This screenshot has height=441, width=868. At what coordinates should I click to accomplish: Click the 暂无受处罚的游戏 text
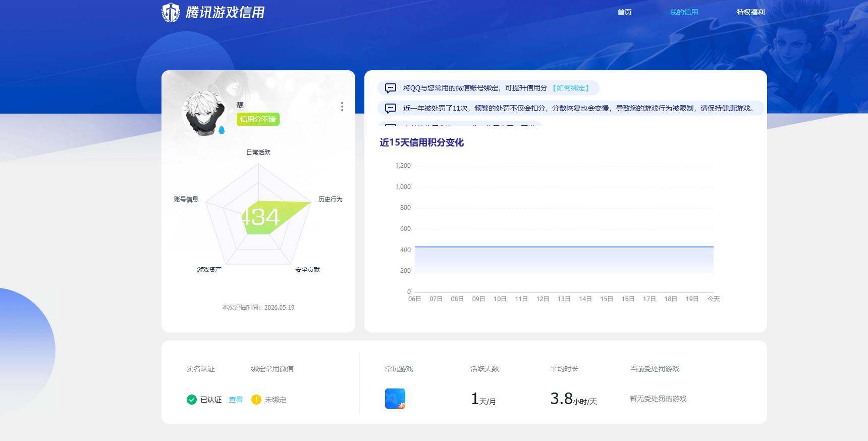click(x=658, y=399)
